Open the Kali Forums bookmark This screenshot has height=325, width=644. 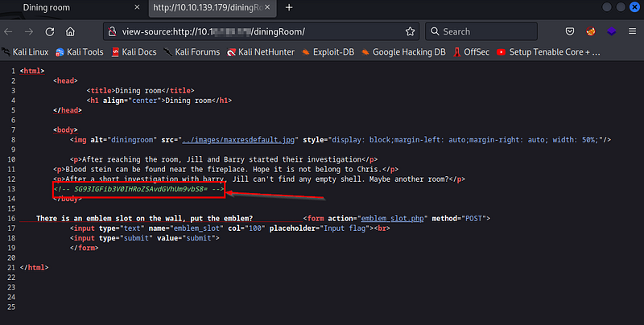(192, 52)
